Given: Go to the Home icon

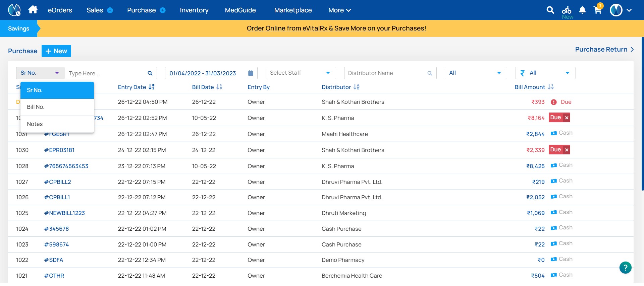Looking at the screenshot, I should tap(33, 10).
